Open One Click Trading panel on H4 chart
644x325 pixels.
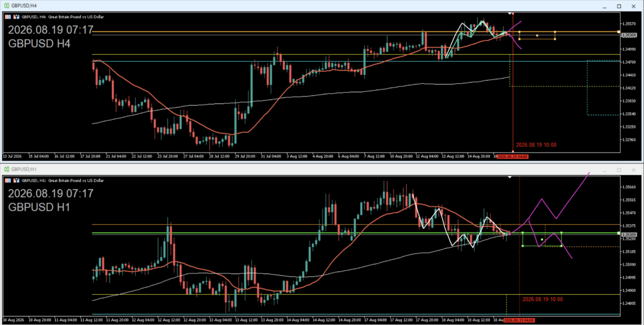coord(8,17)
